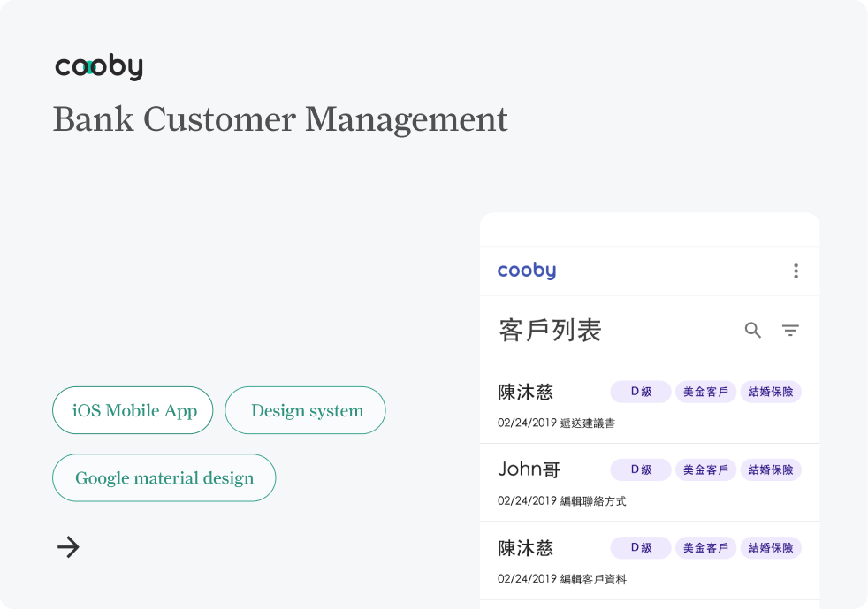Click the black cooby logo above the title
Screen dimensions: 868x610
pos(98,67)
